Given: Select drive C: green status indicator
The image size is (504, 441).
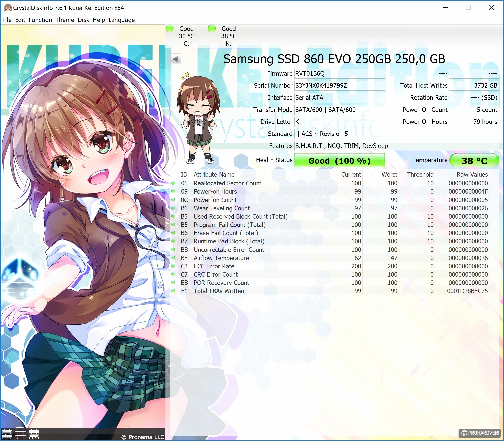Looking at the screenshot, I should click(x=170, y=28).
